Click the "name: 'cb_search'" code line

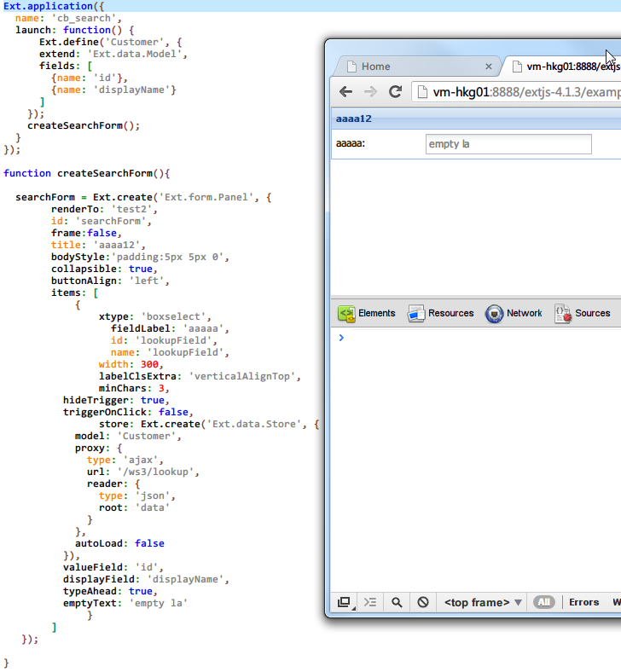pos(68,18)
